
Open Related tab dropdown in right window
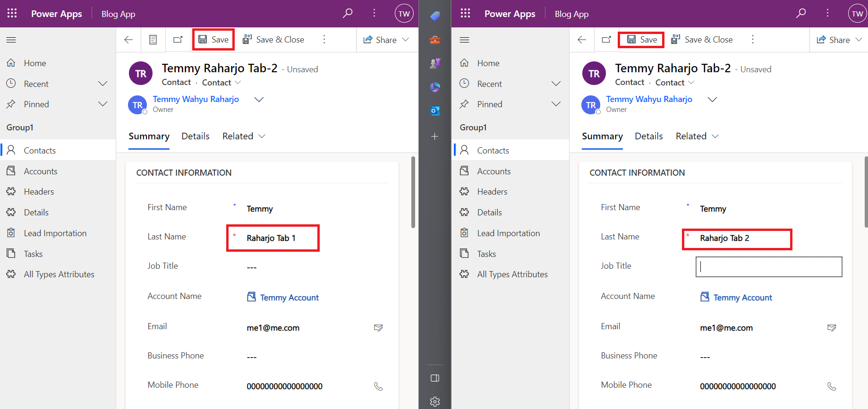click(x=697, y=136)
